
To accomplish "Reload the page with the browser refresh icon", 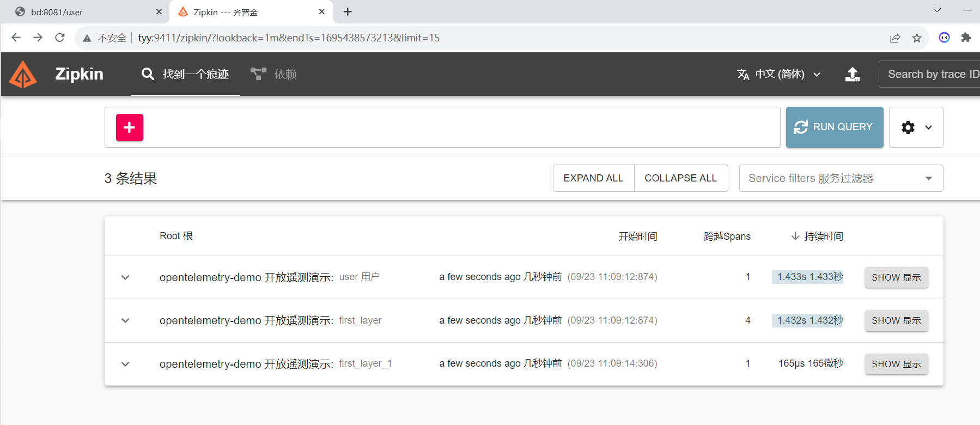I will [x=60, y=38].
